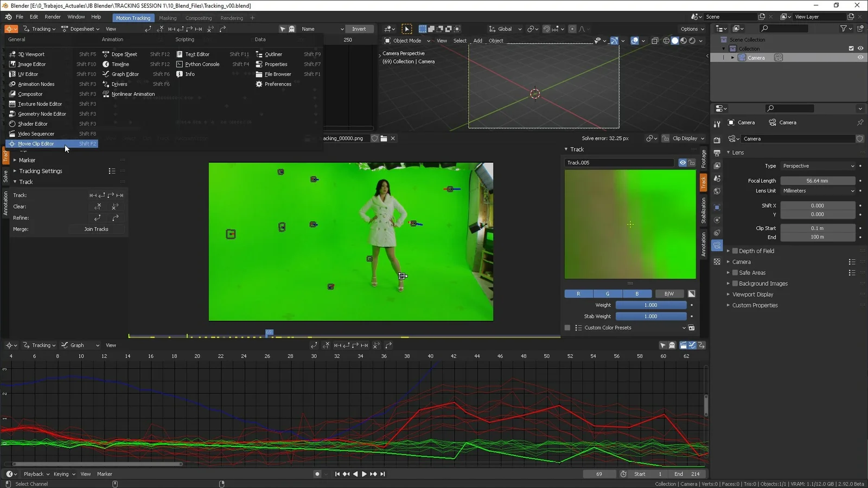Open the Perspective lens Type dropdown
This screenshot has width=868, height=488.
[818, 165]
